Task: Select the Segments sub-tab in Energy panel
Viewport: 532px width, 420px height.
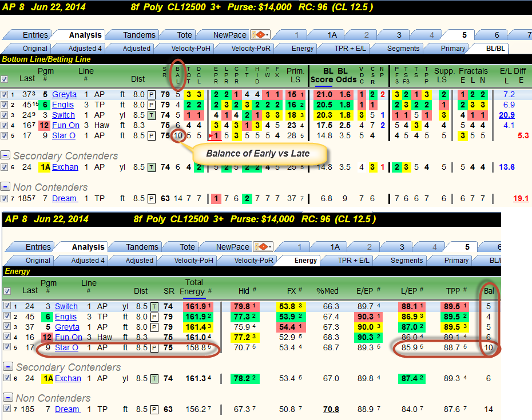Action: tap(407, 261)
